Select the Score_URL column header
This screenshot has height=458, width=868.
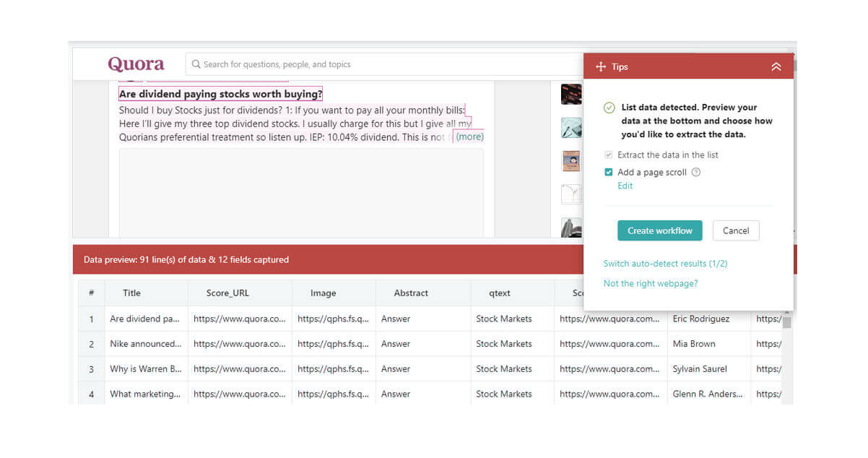[x=227, y=293]
